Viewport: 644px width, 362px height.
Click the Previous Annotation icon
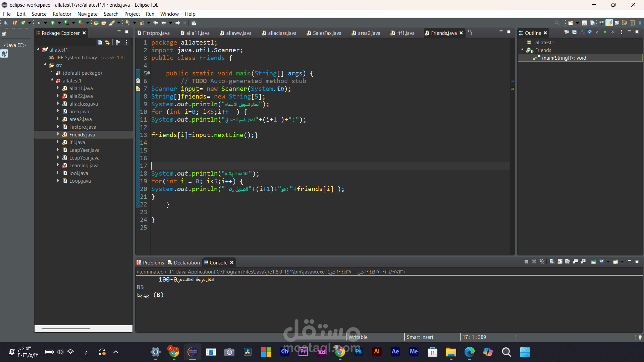coord(142,23)
